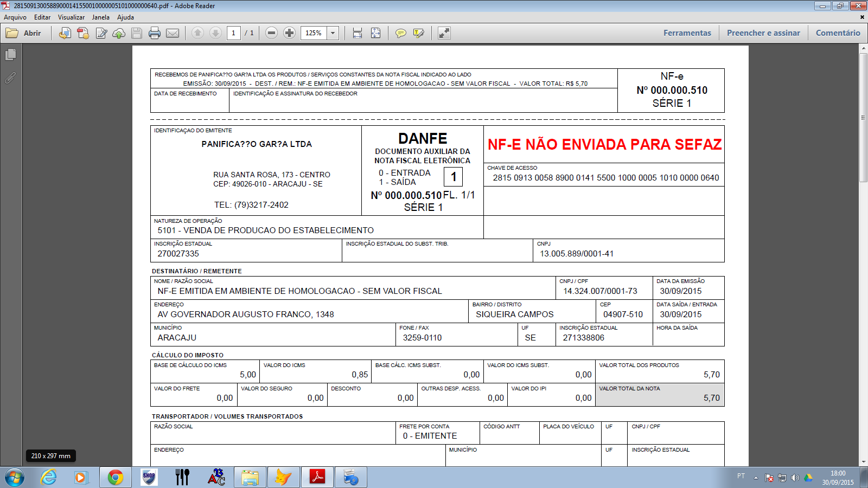Click PANIFICA??O GAR?A LTDA issuer name
The width and height of the screenshot is (868, 488).
[257, 144]
